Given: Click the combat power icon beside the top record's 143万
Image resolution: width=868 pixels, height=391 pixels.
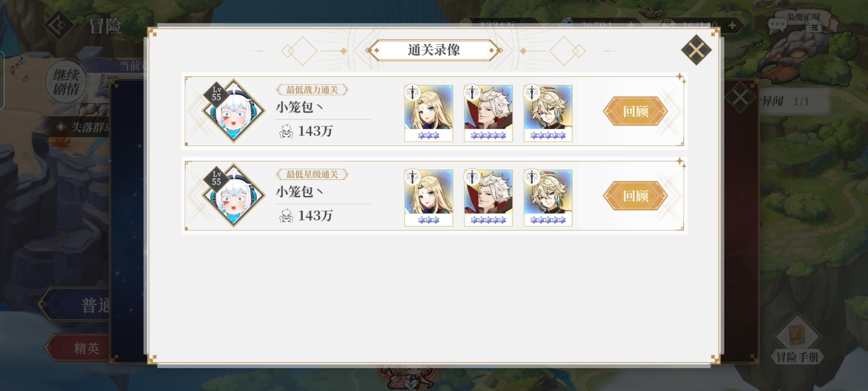Looking at the screenshot, I should (286, 131).
